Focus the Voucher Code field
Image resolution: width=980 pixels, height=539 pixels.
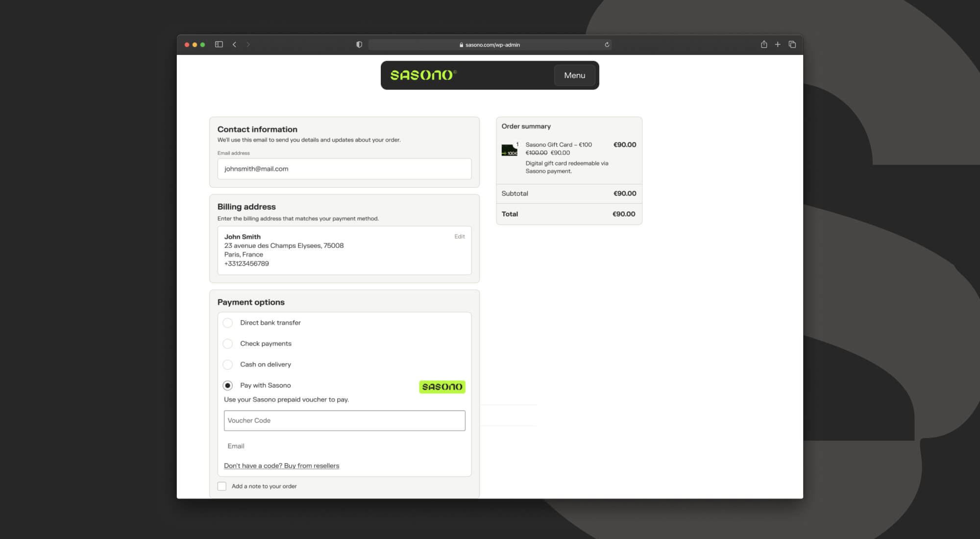[x=344, y=420]
